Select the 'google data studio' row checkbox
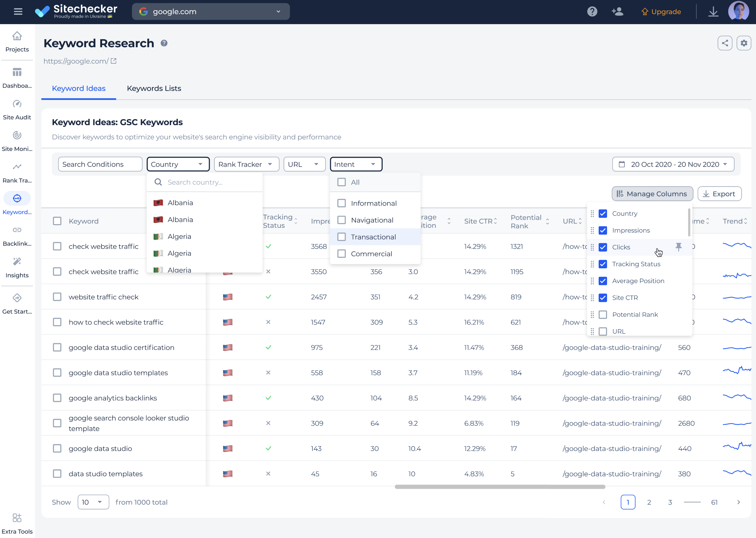This screenshot has width=756, height=538. pos(57,448)
